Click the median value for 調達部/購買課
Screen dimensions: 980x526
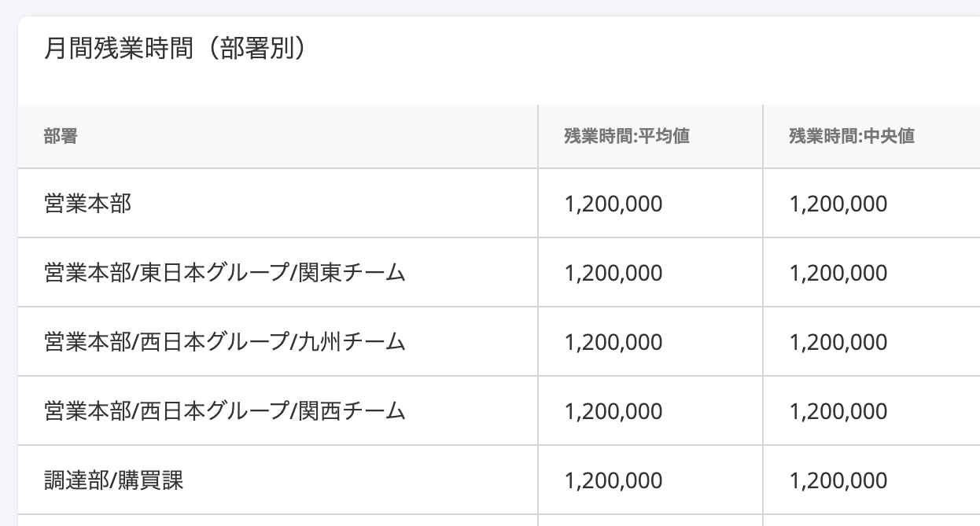[x=838, y=481]
